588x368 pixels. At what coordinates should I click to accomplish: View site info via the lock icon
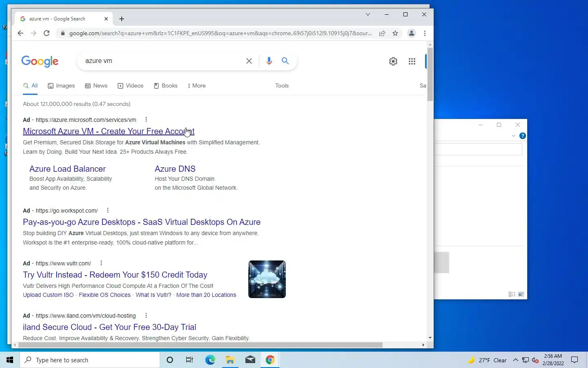click(x=62, y=34)
